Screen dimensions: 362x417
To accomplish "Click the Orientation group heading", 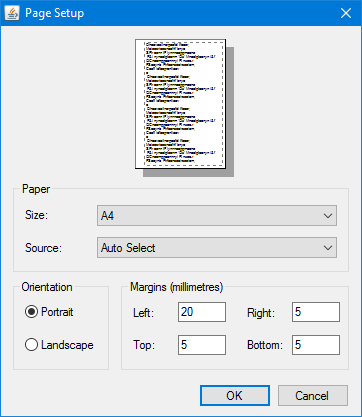I will click(47, 287).
